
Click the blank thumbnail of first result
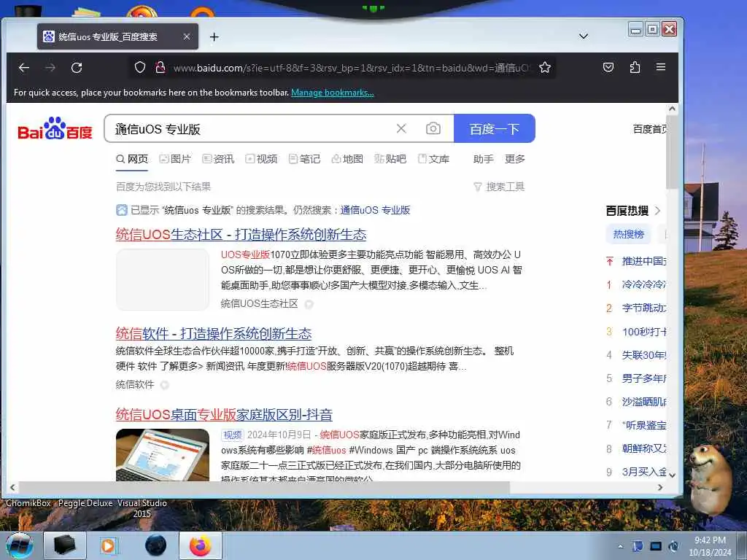[163, 279]
